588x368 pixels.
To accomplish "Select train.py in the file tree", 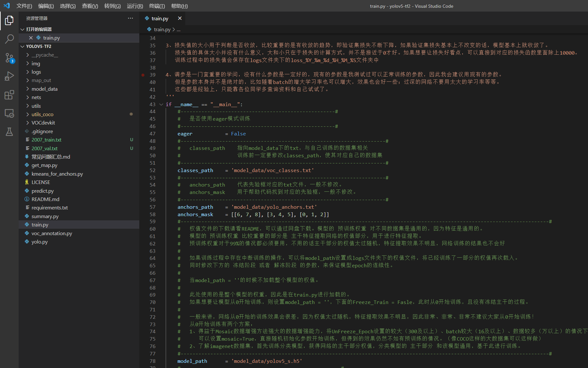I will tap(79, 225).
